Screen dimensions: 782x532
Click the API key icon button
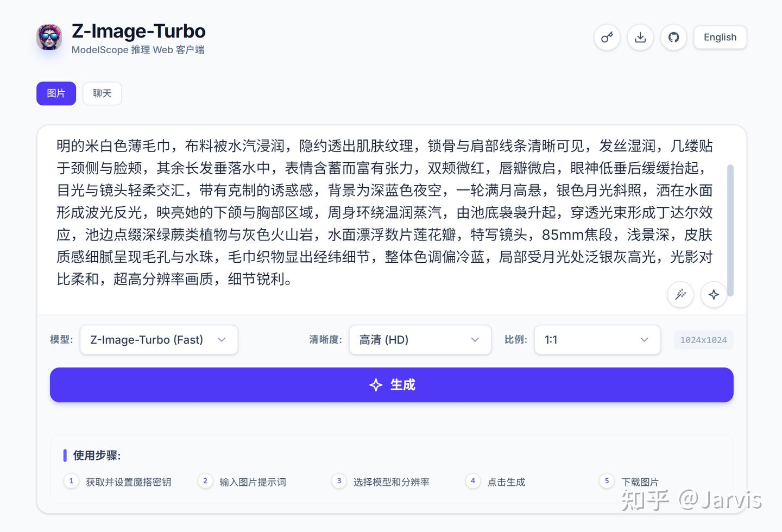tap(607, 37)
